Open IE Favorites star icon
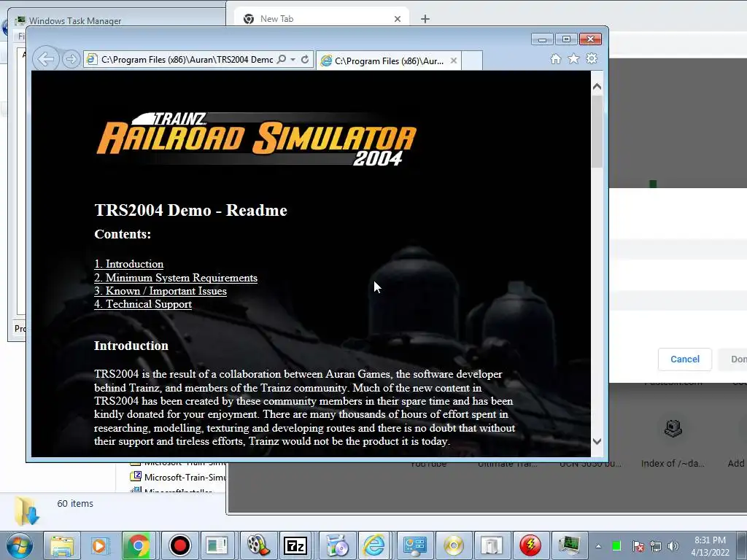The width and height of the screenshot is (747, 560). [573, 58]
